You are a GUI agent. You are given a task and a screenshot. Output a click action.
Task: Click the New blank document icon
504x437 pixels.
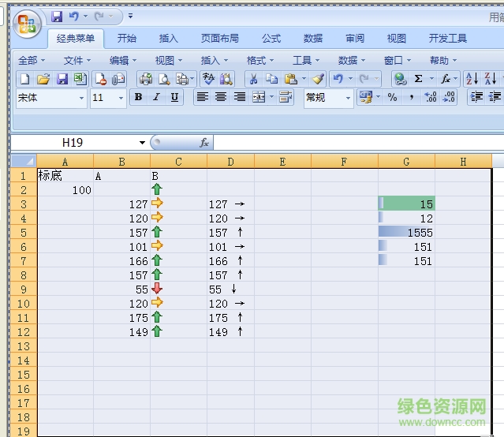click(24, 78)
